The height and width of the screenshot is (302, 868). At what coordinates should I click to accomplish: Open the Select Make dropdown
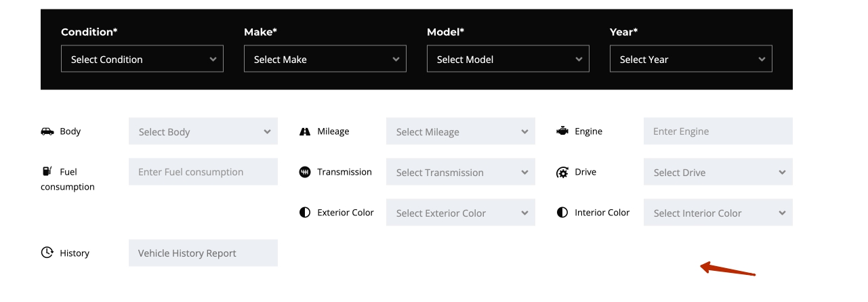(x=325, y=59)
